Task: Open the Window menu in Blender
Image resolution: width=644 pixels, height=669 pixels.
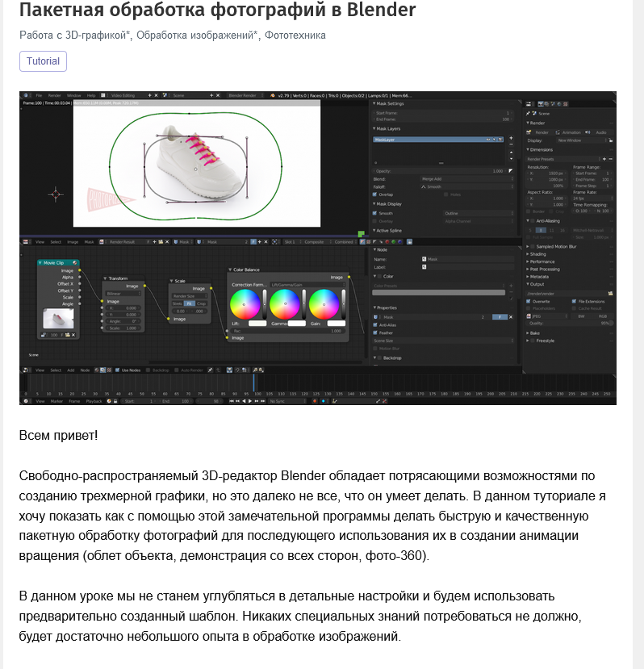Action: click(x=73, y=95)
